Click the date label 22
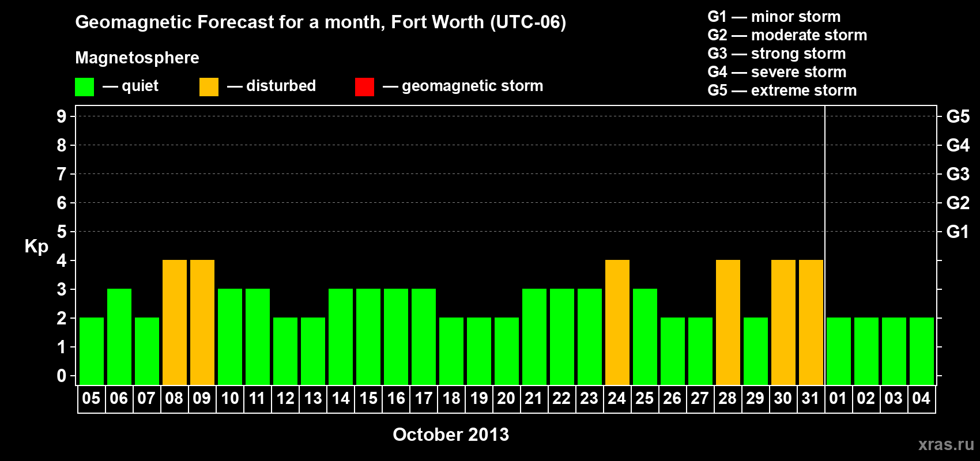This screenshot has width=980, height=461. (x=561, y=398)
